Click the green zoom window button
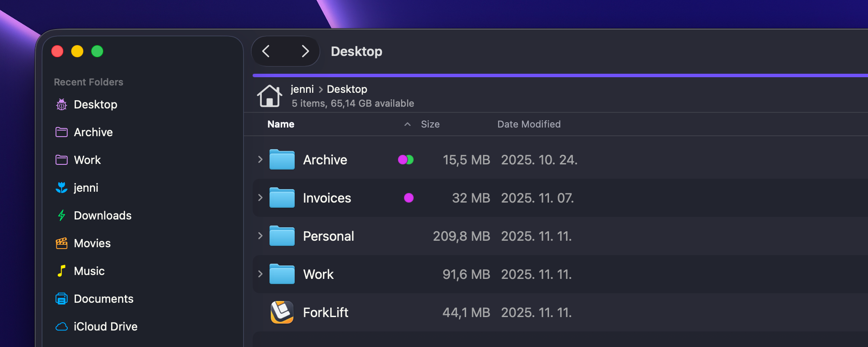This screenshot has width=868, height=347. pos(97,51)
